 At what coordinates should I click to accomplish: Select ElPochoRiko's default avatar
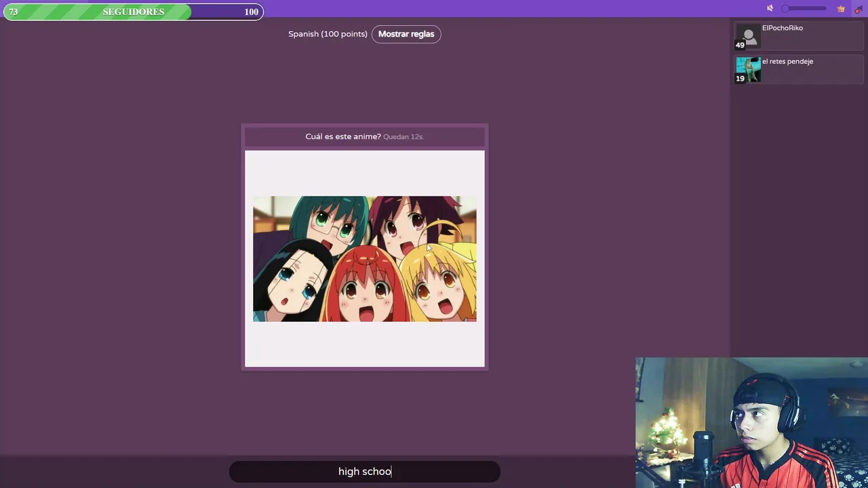[749, 37]
